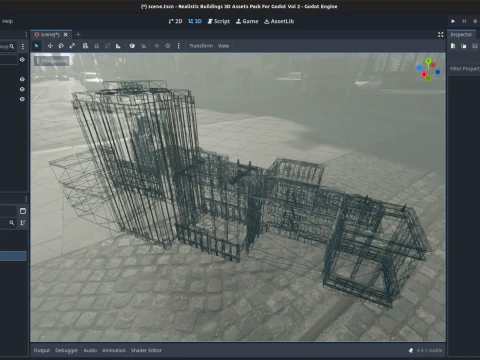Click the list selectable nodes icon
Screen dimensions: 480x360
click(85, 46)
